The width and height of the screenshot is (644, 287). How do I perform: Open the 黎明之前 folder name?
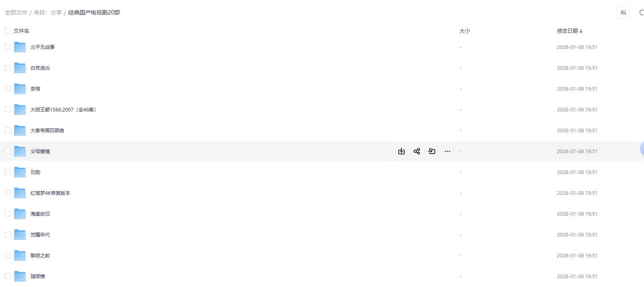click(40, 255)
